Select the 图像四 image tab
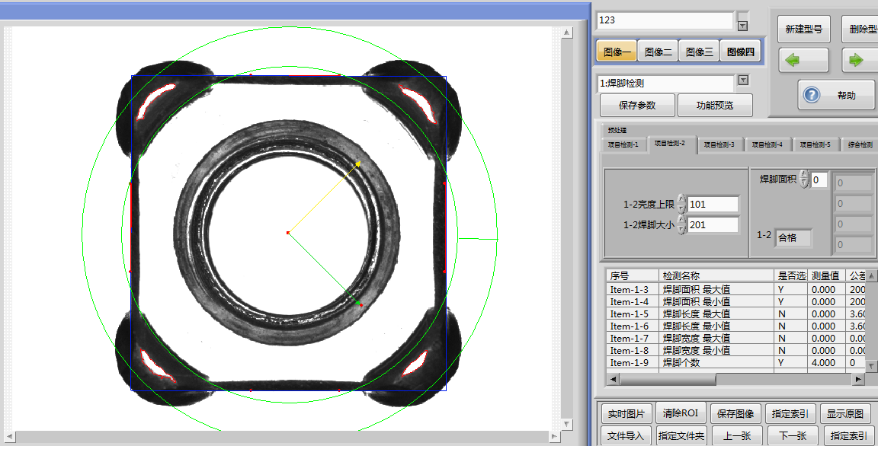This screenshot has height=449, width=880. tap(740, 52)
